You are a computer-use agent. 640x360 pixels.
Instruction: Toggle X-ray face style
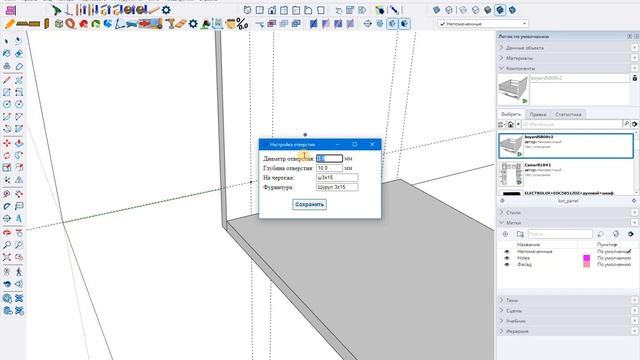(437, 10)
